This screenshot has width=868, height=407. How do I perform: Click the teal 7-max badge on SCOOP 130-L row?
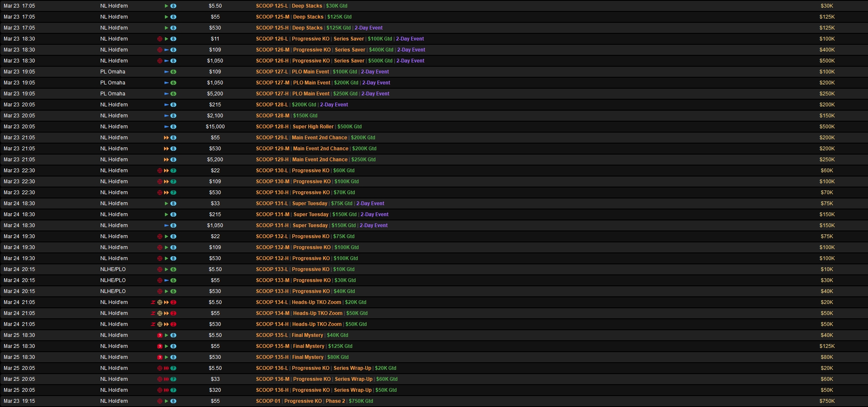[173, 171]
